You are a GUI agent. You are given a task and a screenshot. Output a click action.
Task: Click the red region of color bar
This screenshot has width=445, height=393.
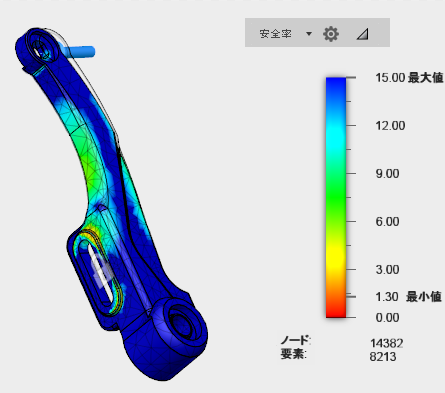point(336,308)
